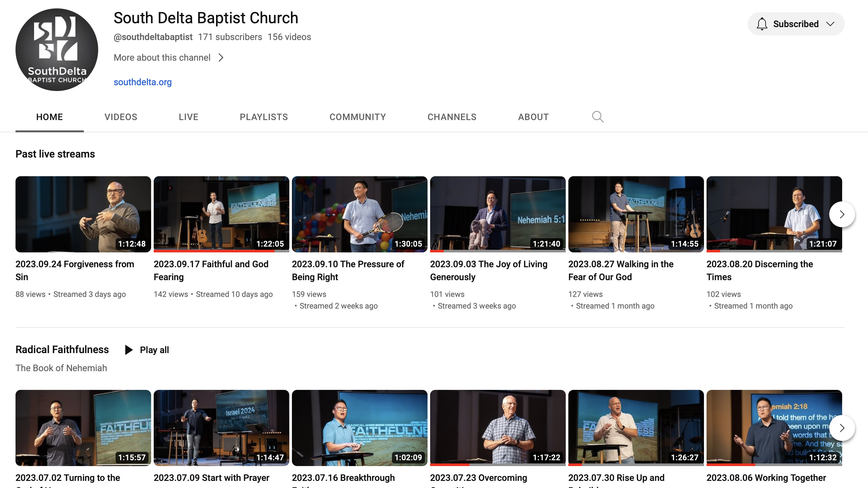868x488 pixels.
Task: Open the Channels tab
Action: coord(452,117)
